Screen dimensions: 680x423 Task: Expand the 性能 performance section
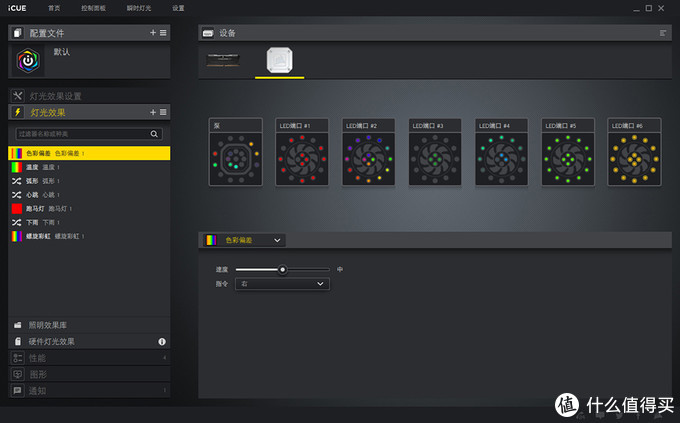click(89, 358)
